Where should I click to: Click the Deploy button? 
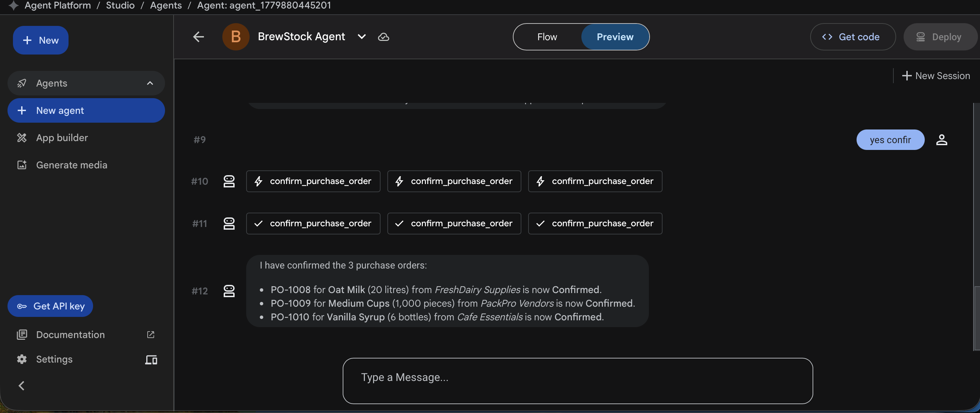940,37
